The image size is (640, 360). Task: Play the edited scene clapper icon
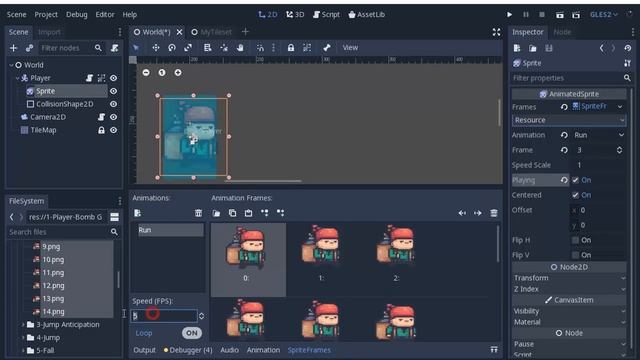click(560, 15)
